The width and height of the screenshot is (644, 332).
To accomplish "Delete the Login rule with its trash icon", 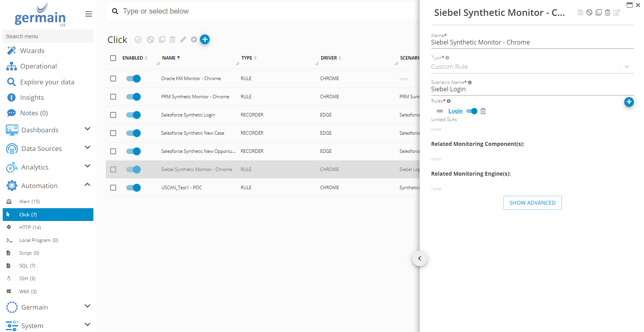I will point(483,111).
